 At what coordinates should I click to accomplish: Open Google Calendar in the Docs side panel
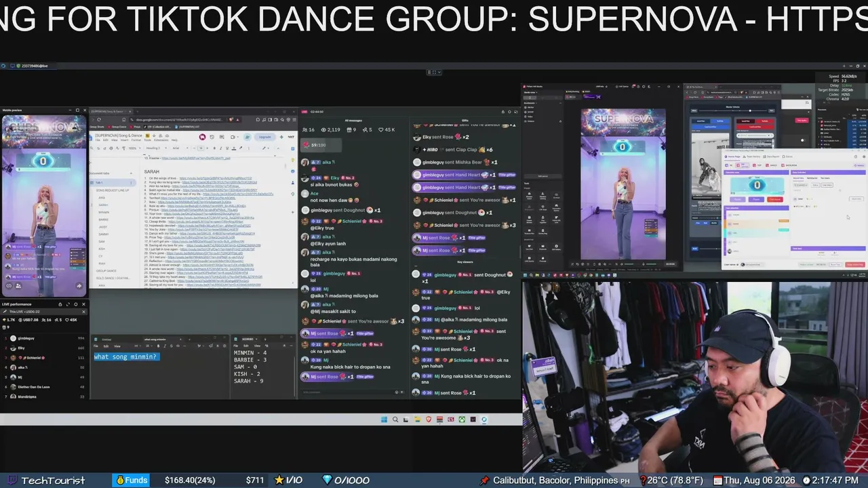pyautogui.click(x=292, y=148)
